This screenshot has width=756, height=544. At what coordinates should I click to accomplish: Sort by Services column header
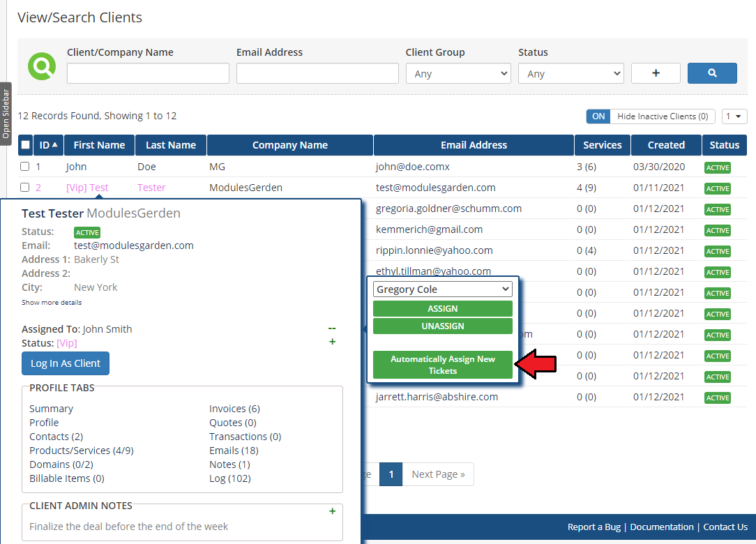tap(602, 145)
